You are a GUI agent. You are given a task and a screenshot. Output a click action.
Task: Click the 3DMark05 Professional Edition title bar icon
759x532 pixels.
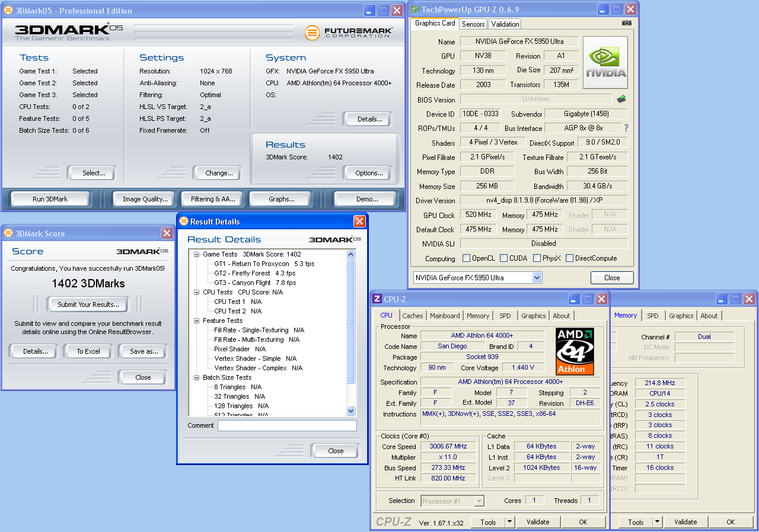click(x=8, y=11)
